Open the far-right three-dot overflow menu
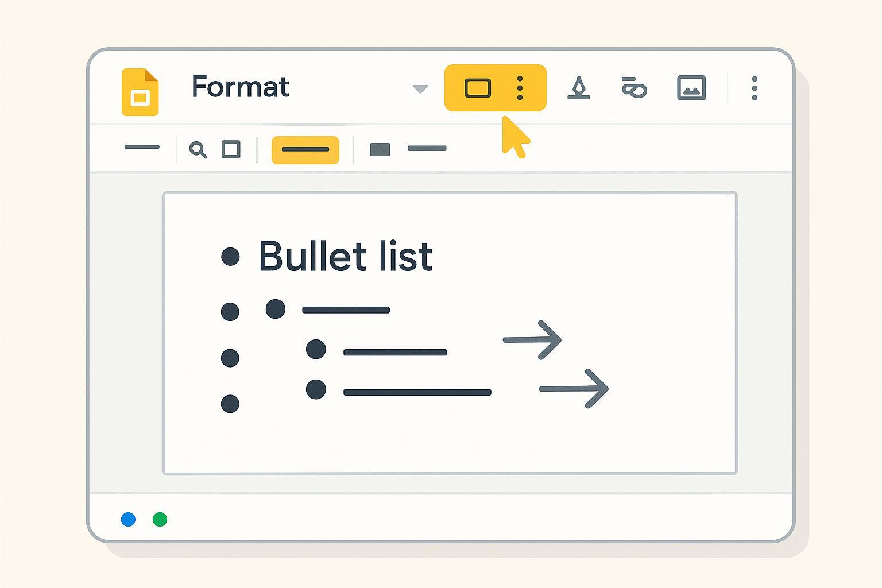 click(755, 88)
